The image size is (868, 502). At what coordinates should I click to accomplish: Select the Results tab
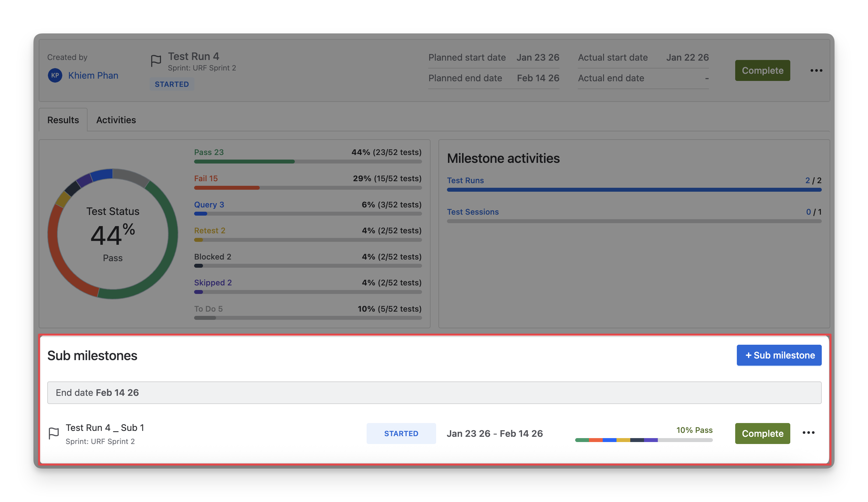click(63, 120)
